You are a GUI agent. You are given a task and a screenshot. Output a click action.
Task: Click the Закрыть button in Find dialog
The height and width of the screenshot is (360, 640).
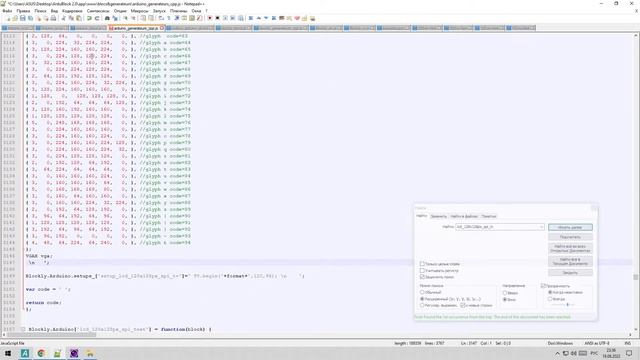[570, 272]
